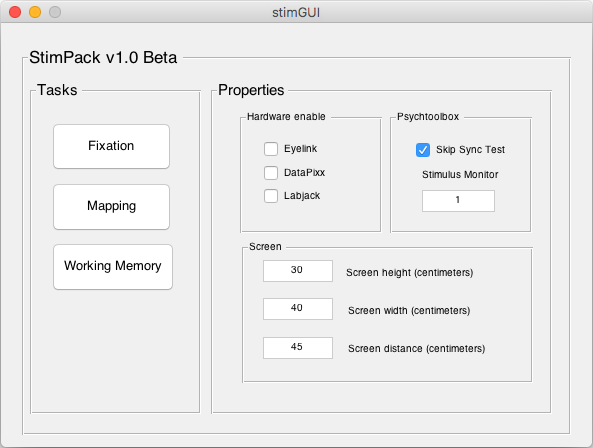Click the StimPack v1.0 Beta heading
593x448 pixels.
[103, 57]
